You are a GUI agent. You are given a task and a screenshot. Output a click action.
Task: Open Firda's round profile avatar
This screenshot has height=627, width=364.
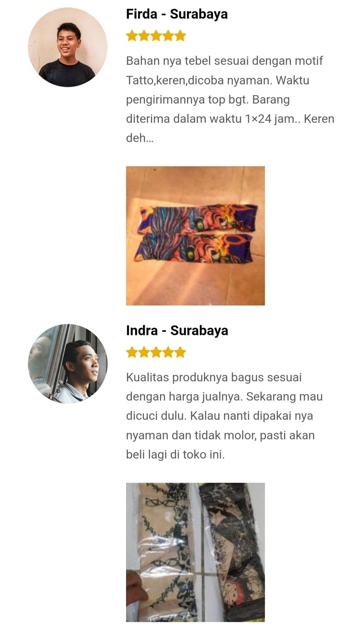coord(68,47)
